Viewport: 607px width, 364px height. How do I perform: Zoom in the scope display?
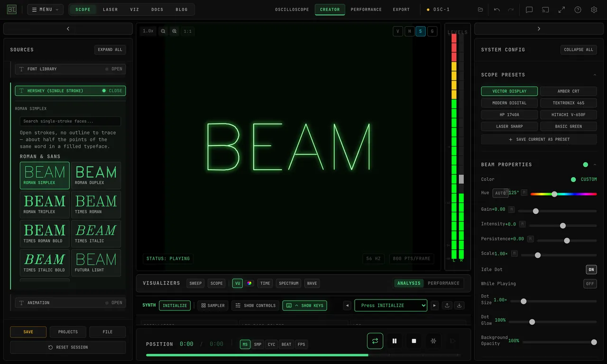coord(175,31)
